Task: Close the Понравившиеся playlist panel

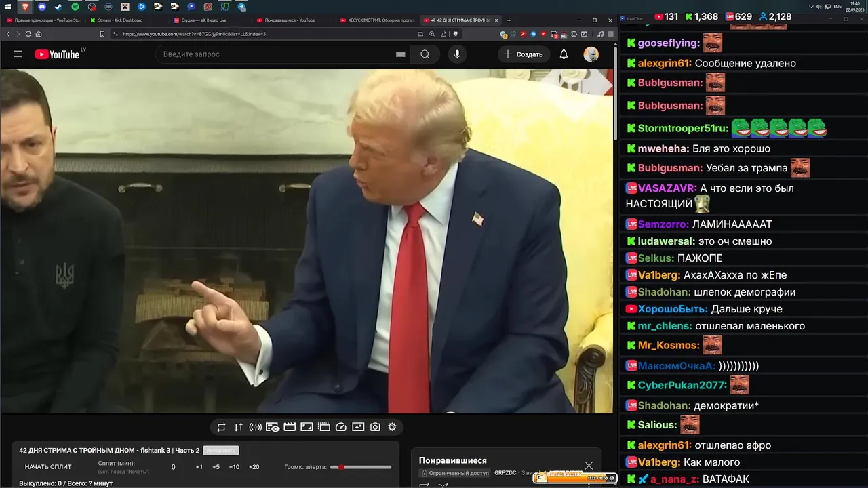Action: click(589, 466)
